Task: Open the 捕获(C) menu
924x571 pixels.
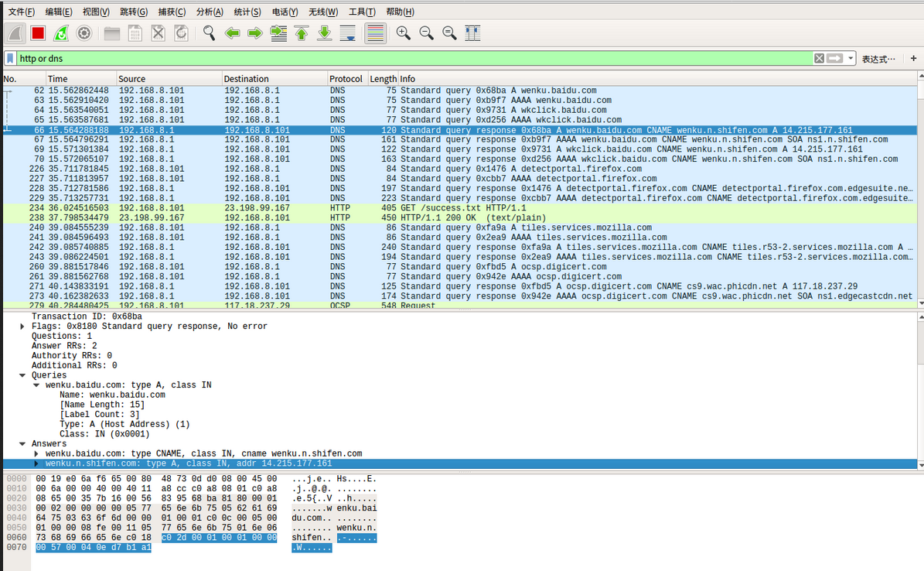Action: click(x=172, y=12)
